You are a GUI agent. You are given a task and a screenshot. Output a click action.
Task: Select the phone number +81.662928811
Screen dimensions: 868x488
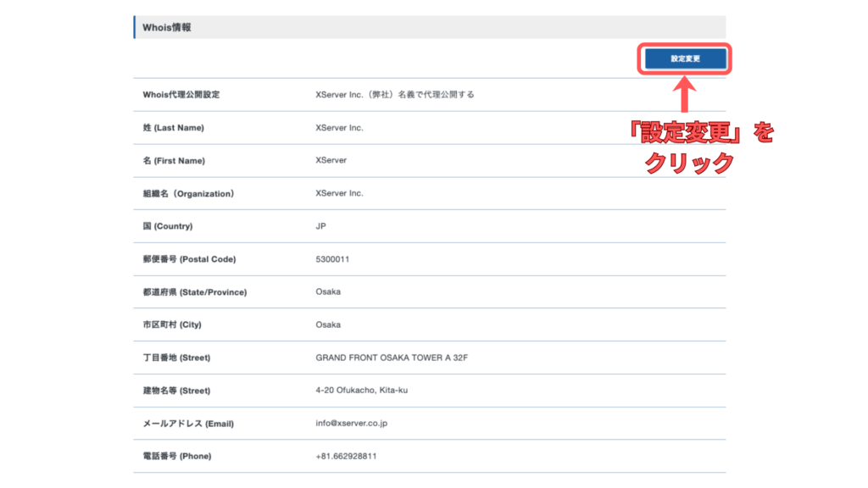point(346,456)
